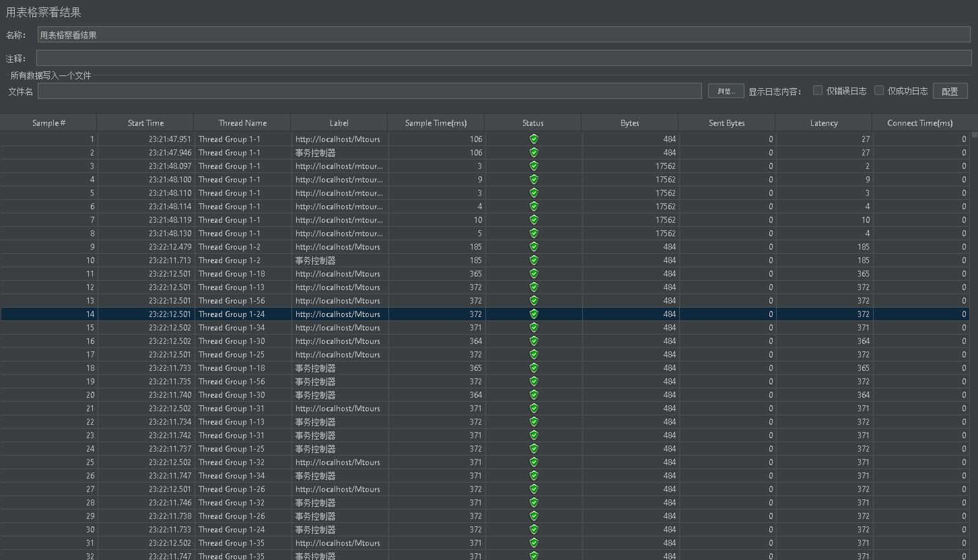The width and height of the screenshot is (978, 560).
Task: Select latency 10 in sample 7 row
Action: (x=865, y=220)
